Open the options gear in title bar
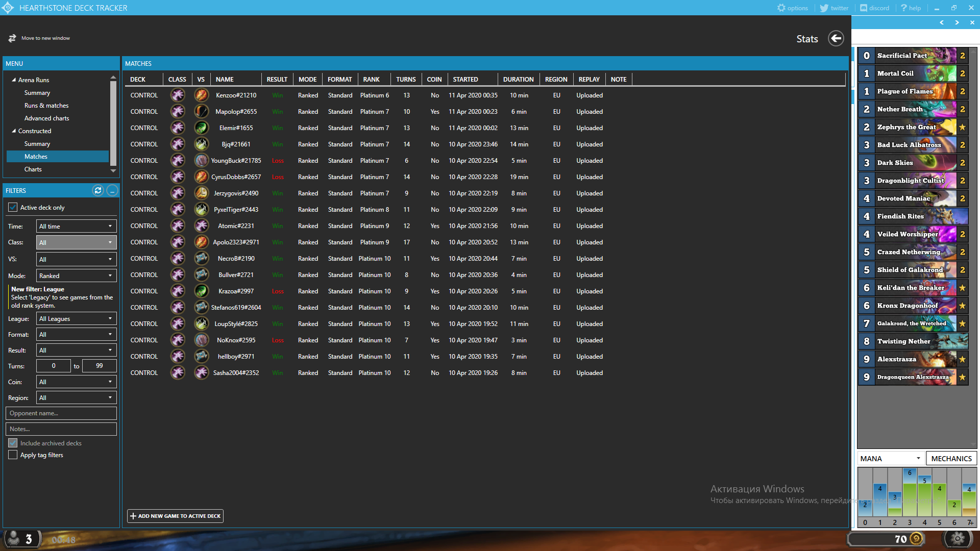 [781, 8]
